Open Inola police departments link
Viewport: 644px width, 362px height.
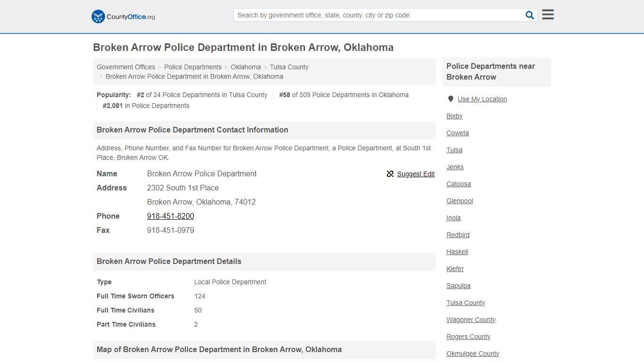click(x=454, y=218)
